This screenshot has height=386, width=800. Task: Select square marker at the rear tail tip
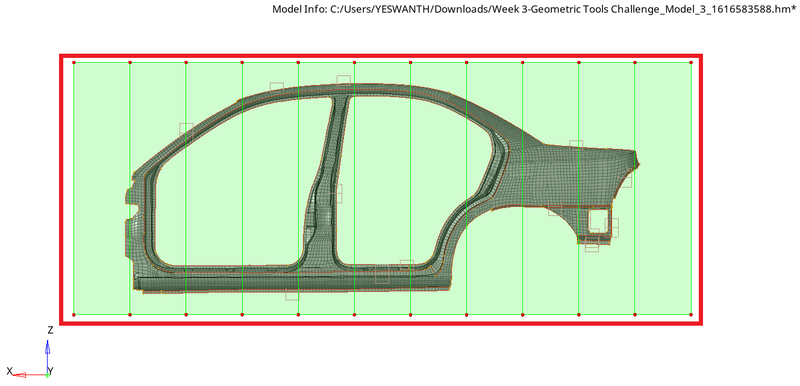pos(626,181)
